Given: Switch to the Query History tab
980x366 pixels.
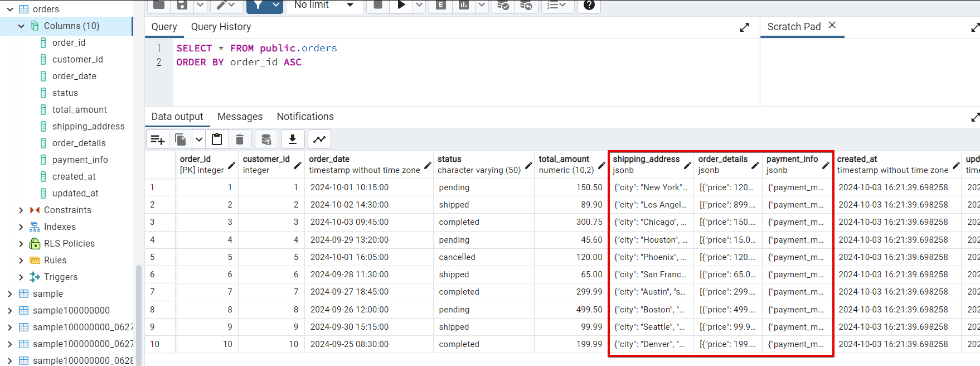Looking at the screenshot, I should point(221,27).
